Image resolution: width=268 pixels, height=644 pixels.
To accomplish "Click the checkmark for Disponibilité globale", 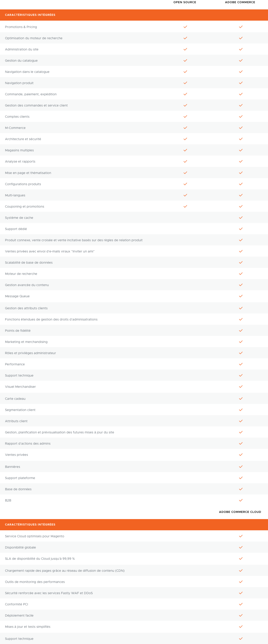I will [241, 547].
